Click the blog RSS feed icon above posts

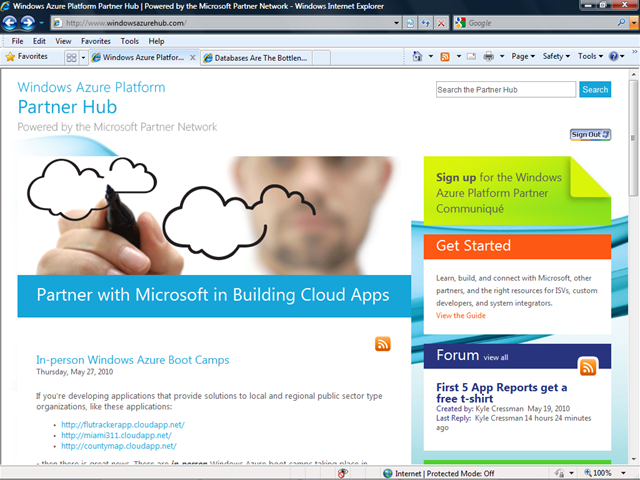click(383, 344)
